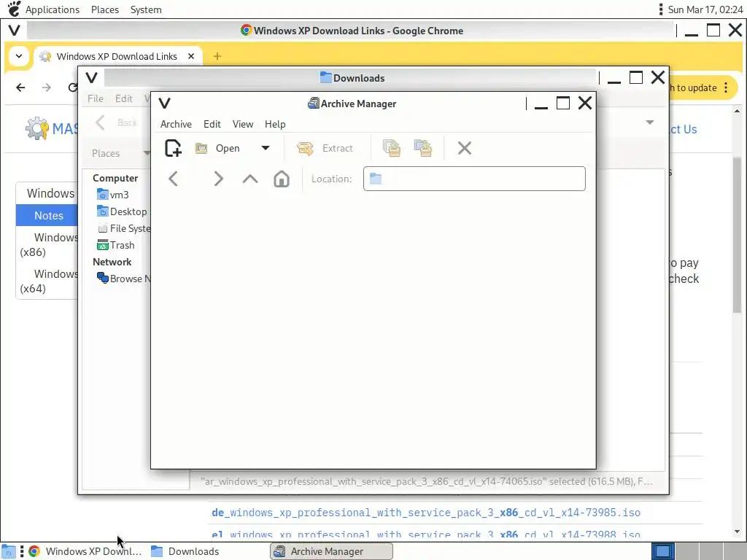This screenshot has height=560, width=747.
Task: Expand view dropdown arrow in Downloads toolbar
Action: coord(649,122)
